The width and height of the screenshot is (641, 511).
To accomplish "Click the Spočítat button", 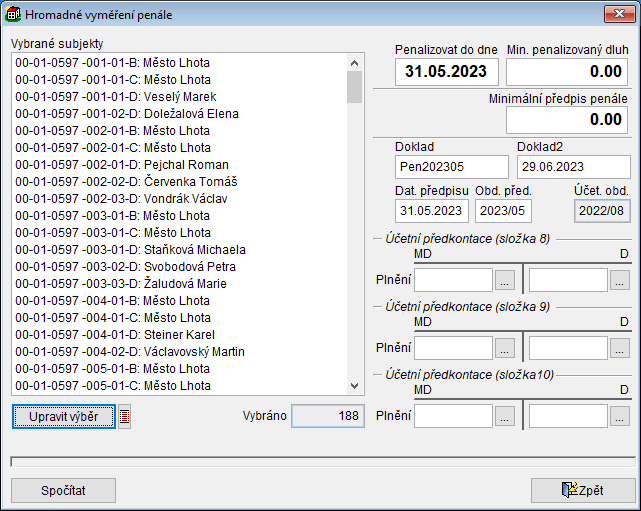I will 63,490.
